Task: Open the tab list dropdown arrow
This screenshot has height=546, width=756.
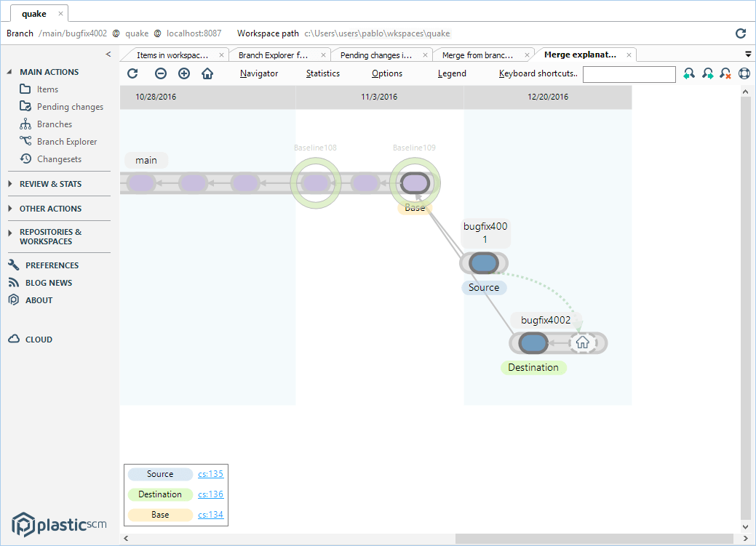Action: click(x=748, y=54)
